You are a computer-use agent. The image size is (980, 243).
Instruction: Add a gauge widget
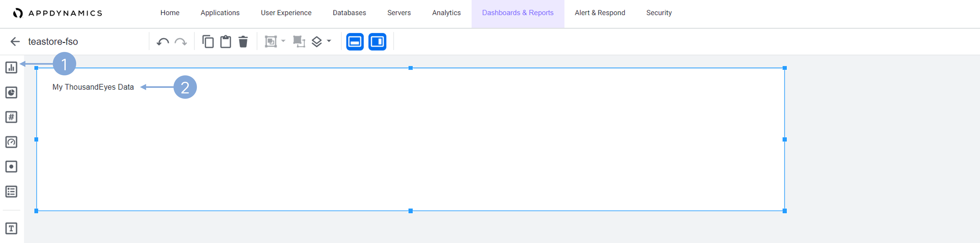11,142
